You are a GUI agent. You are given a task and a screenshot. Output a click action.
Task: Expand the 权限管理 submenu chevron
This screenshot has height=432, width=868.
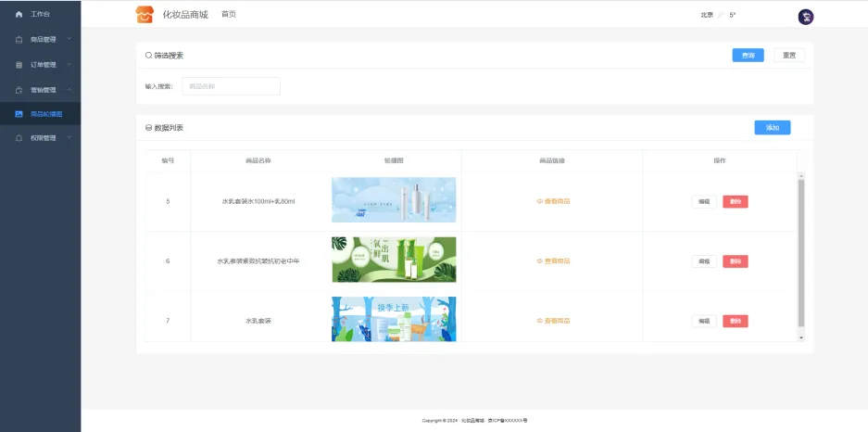point(69,138)
